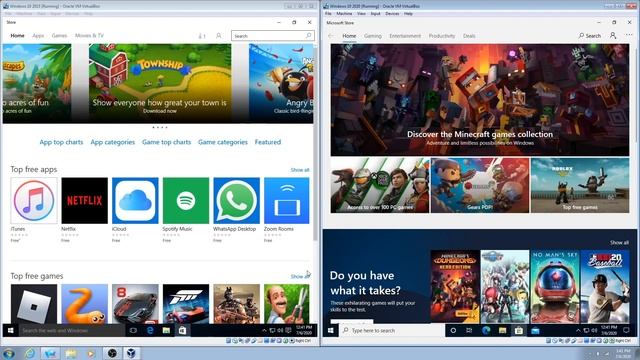640x360 pixels.
Task: Select the Deals tab in Microsoft Store
Action: coord(469,36)
